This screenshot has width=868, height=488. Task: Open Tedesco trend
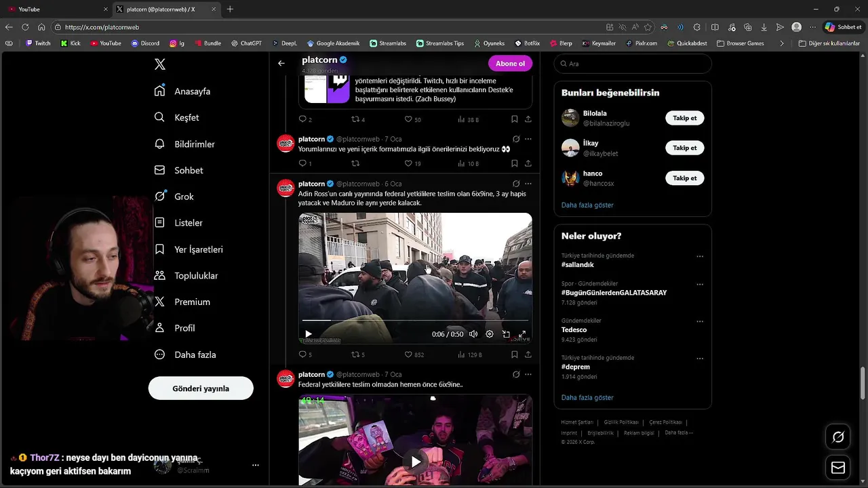point(574,329)
